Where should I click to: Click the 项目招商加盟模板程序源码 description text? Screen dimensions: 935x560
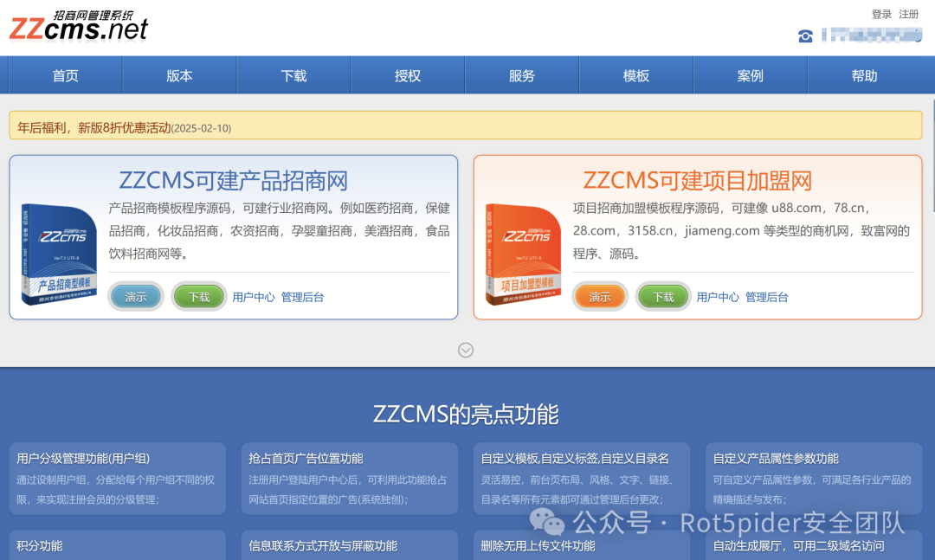[x=741, y=231]
